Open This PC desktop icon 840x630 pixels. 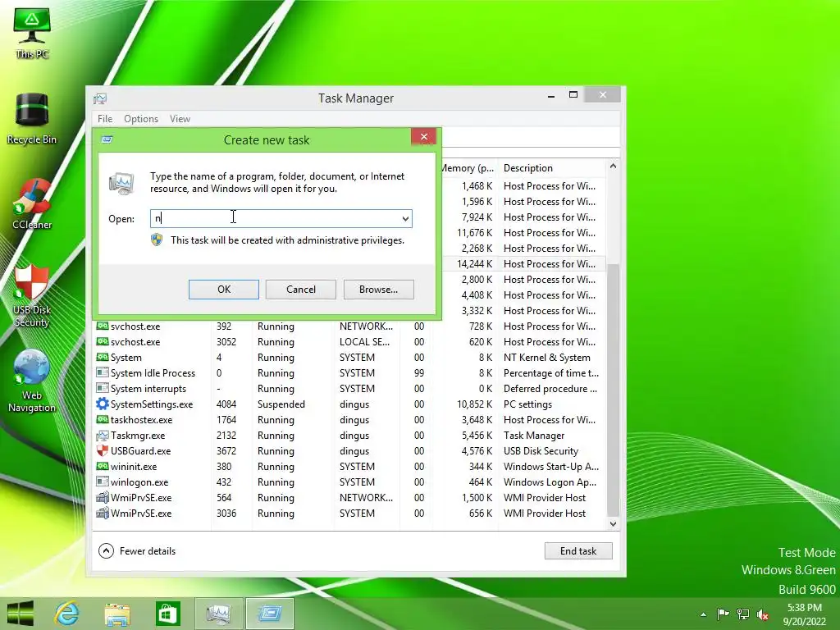pos(32,33)
